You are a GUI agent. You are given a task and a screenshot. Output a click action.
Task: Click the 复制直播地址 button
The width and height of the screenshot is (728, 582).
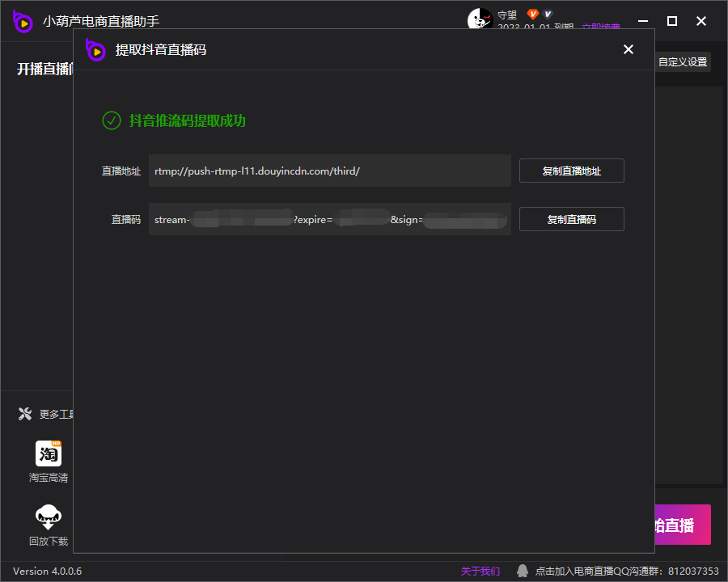[x=572, y=171]
